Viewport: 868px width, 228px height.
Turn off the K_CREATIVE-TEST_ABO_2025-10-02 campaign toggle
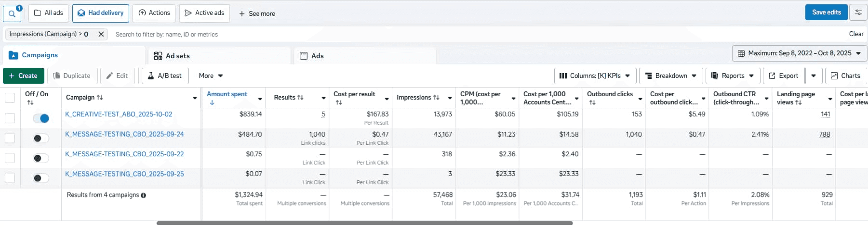[x=41, y=118]
